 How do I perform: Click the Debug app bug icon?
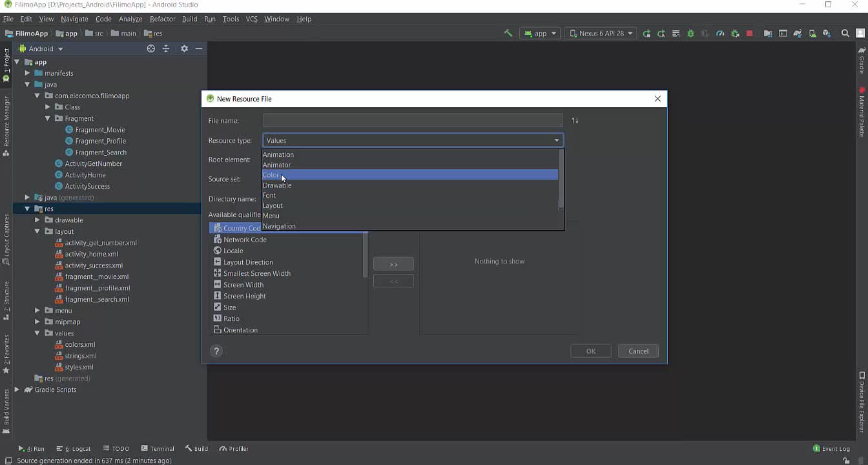click(x=690, y=34)
